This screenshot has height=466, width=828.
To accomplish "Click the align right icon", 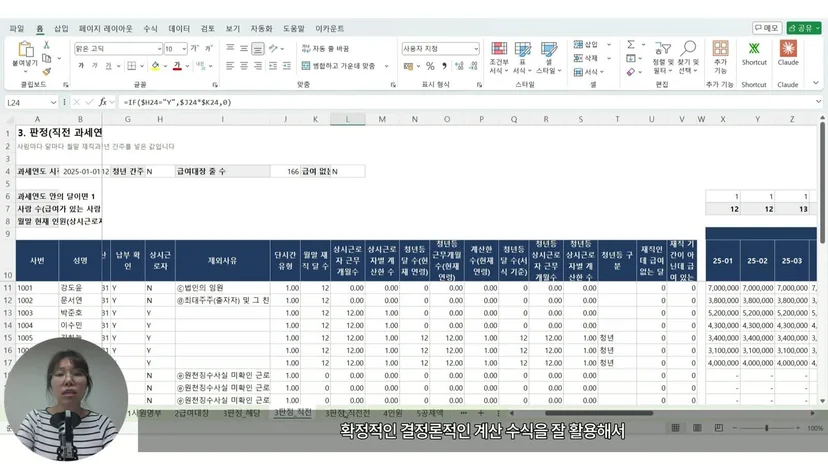I will [x=258, y=66].
